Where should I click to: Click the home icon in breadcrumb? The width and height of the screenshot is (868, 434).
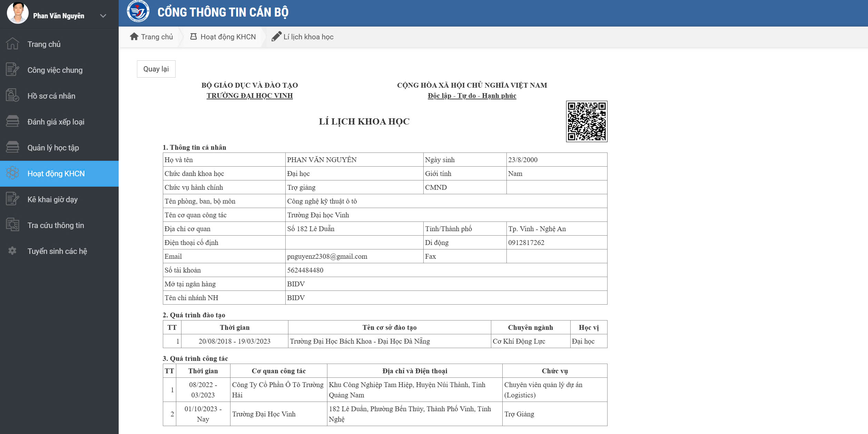tap(134, 37)
